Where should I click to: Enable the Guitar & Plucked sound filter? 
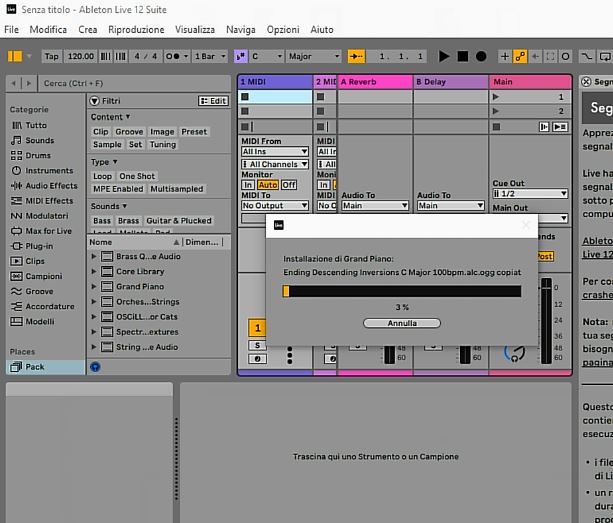181,221
